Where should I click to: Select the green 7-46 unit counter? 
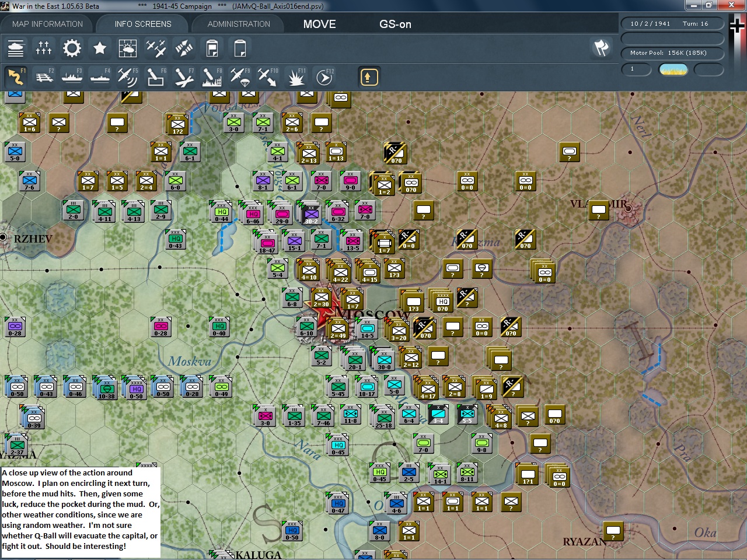pos(322,415)
